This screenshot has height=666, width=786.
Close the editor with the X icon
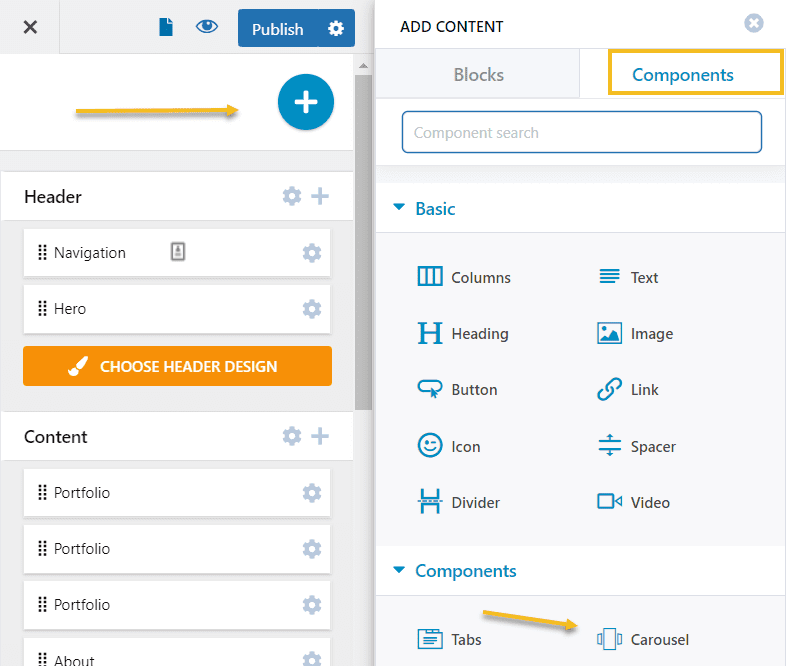point(30,27)
